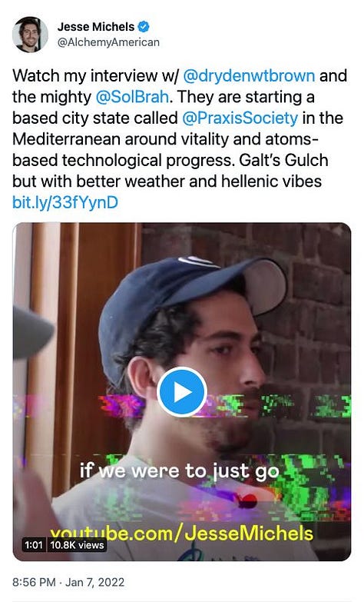Image resolution: width=364 pixels, height=602 pixels.
Task: Click Jesse Michels profile avatar
Action: [30, 34]
